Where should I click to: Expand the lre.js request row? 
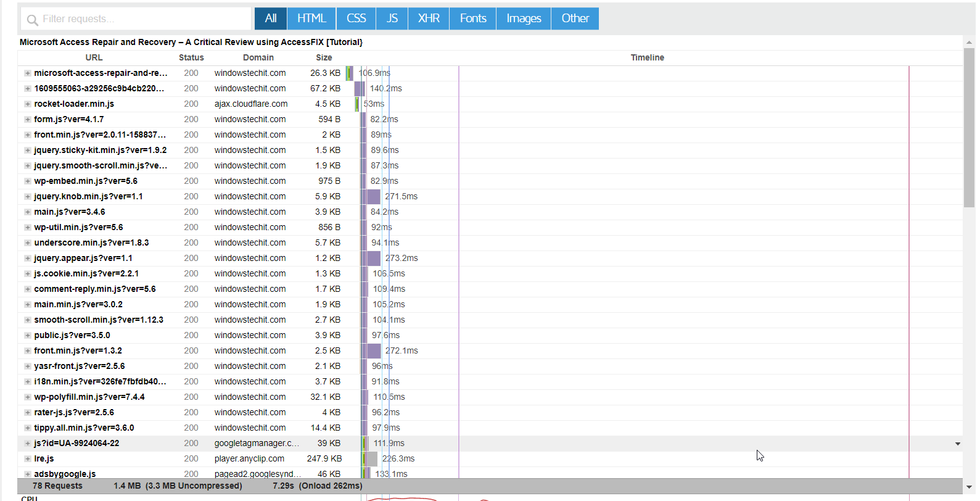click(28, 459)
